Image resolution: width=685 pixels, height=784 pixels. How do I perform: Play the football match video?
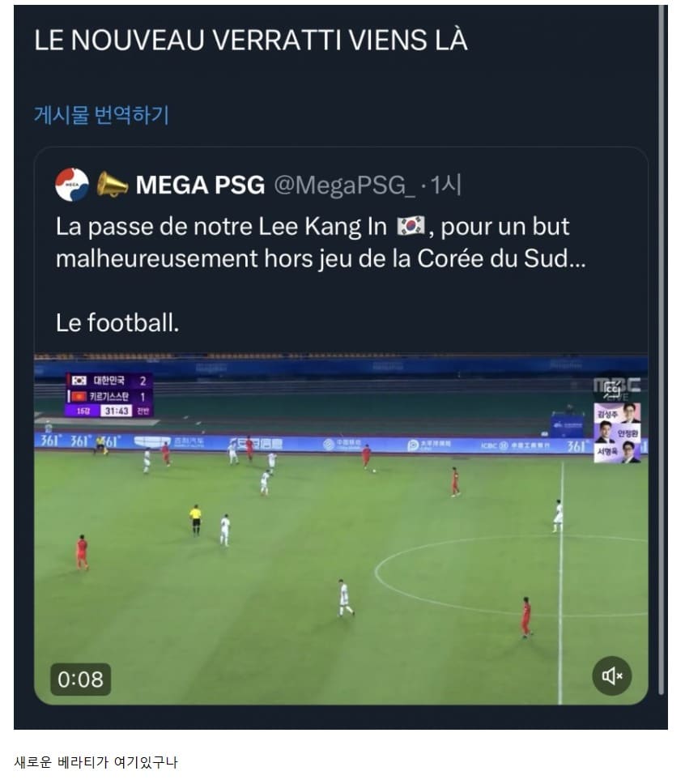tap(341, 529)
